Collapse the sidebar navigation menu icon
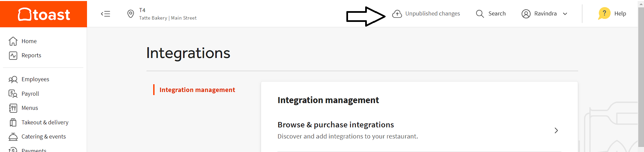The image size is (644, 152). pos(105,14)
